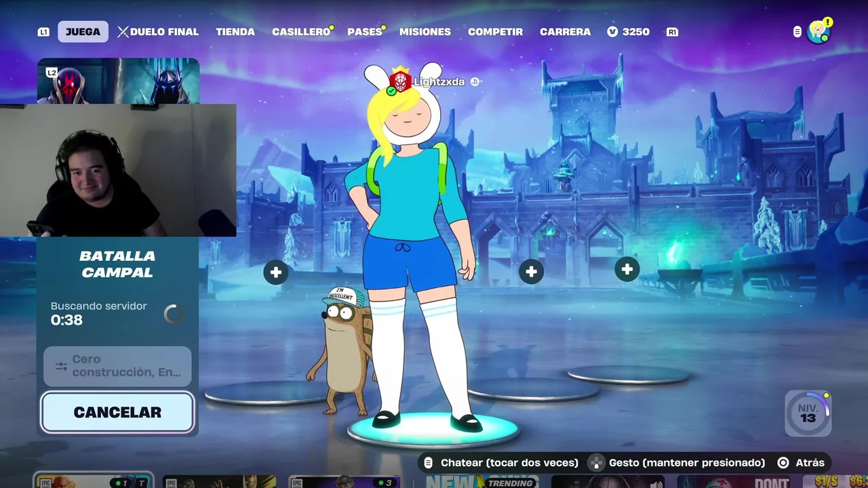Select the MISIONES tab

pos(425,32)
